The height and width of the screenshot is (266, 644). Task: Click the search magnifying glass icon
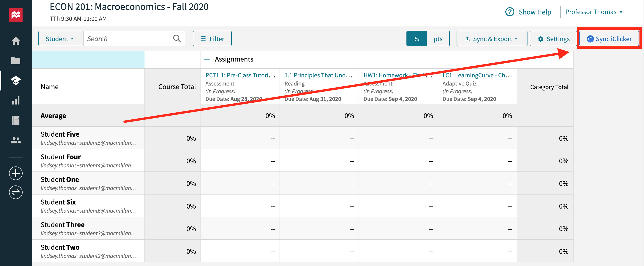tap(177, 38)
